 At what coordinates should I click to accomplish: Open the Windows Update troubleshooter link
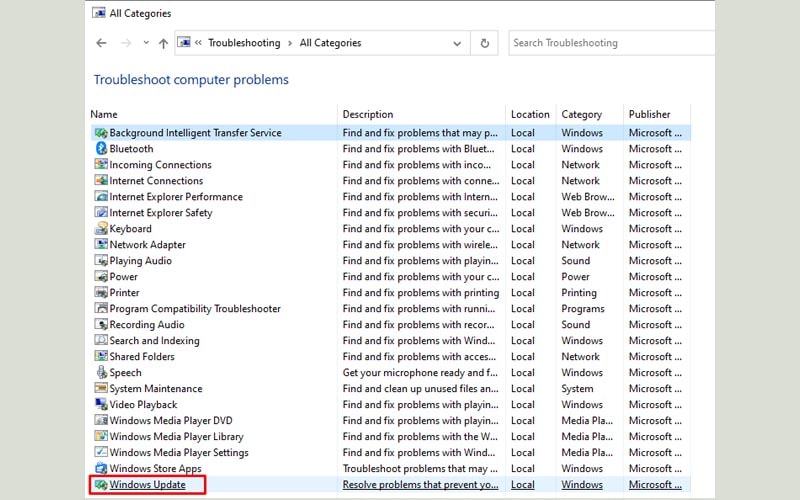pyautogui.click(x=147, y=485)
